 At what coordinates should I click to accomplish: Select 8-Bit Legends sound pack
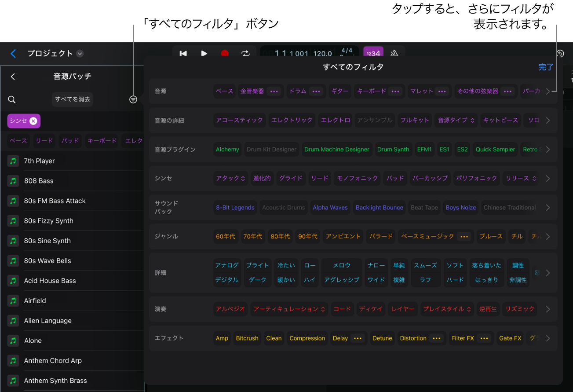[235, 208]
